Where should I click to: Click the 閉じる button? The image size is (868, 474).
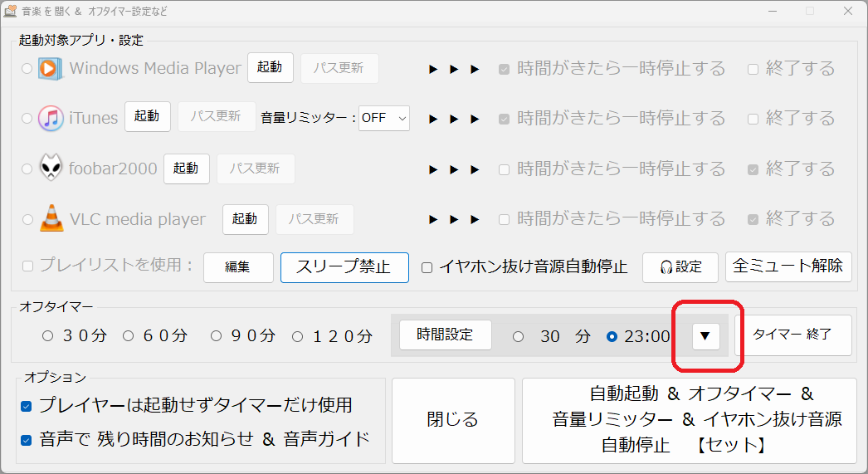click(453, 421)
